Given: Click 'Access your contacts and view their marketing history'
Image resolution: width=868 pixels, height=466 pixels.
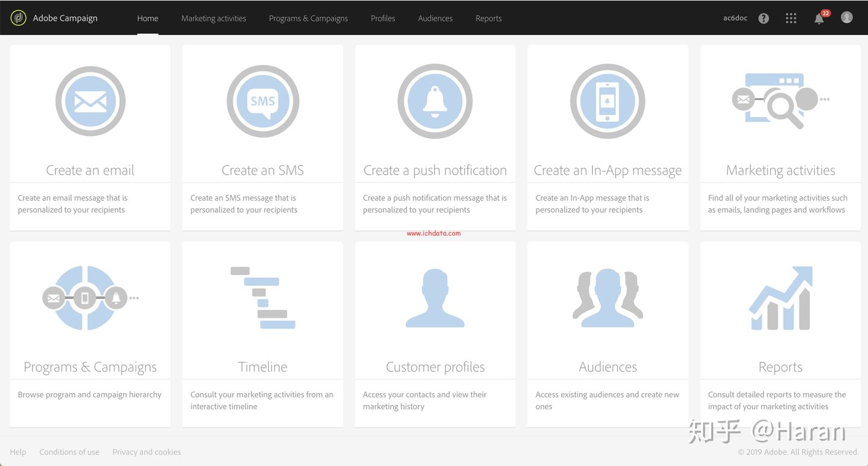Looking at the screenshot, I should [x=424, y=400].
